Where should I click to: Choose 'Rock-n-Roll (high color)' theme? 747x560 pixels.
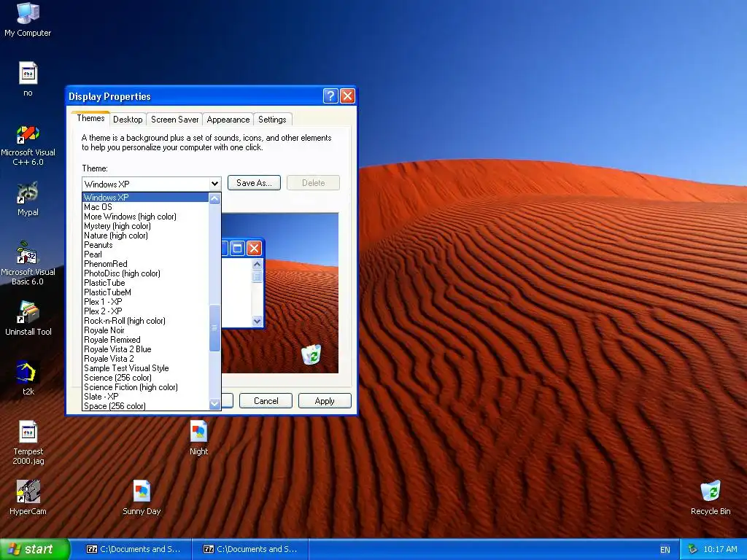146,321
